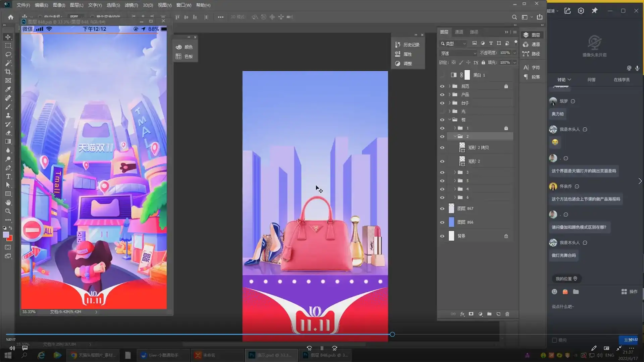Click the foreground color swatch
Image resolution: width=644 pixels, height=362 pixels.
click(x=6, y=235)
